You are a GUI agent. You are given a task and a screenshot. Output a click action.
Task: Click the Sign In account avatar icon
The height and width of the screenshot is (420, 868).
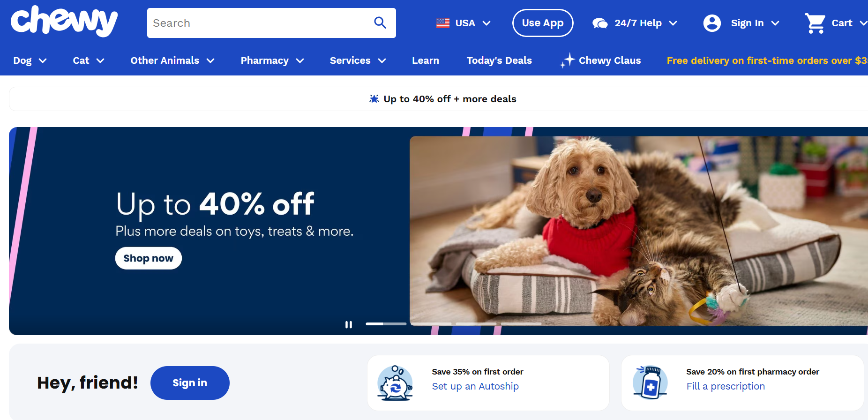(712, 23)
